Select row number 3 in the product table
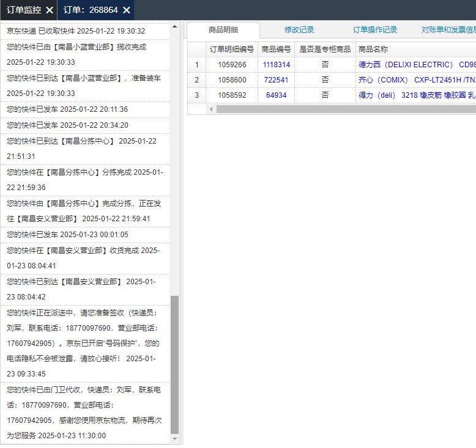The image size is (476, 448). point(197,95)
